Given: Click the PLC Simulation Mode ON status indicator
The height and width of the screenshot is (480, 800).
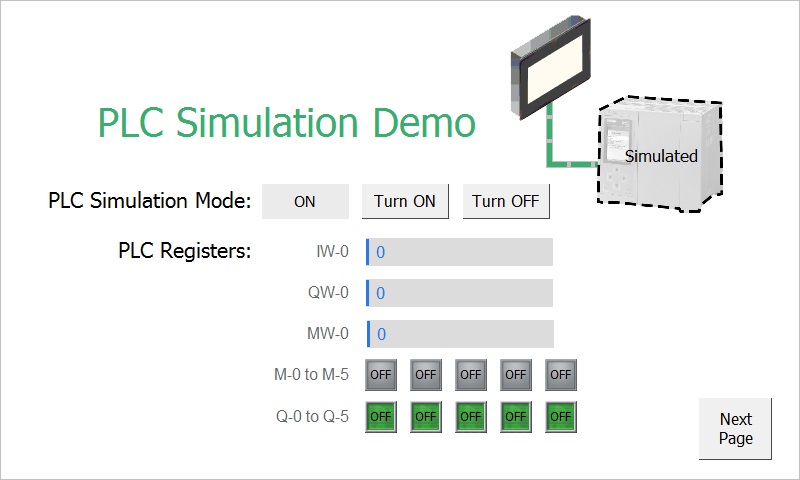Looking at the screenshot, I should (x=305, y=201).
